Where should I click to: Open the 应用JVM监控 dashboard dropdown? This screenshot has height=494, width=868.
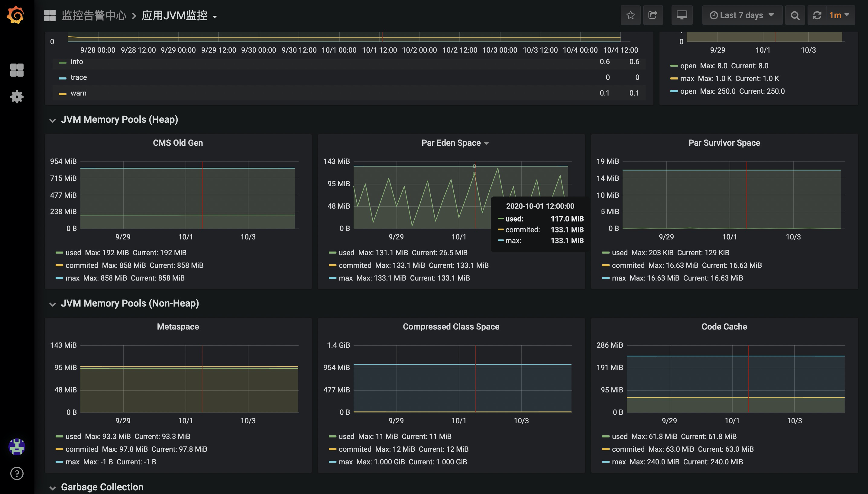(179, 16)
